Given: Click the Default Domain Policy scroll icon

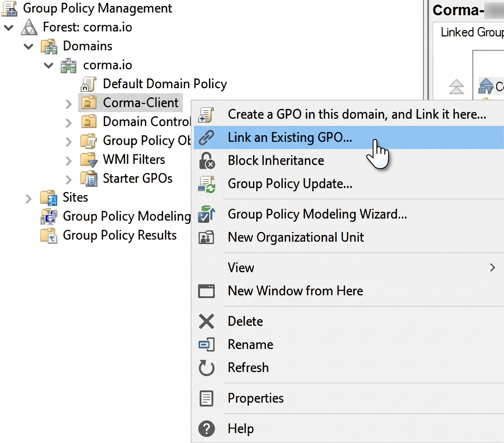Looking at the screenshot, I should click(x=89, y=84).
